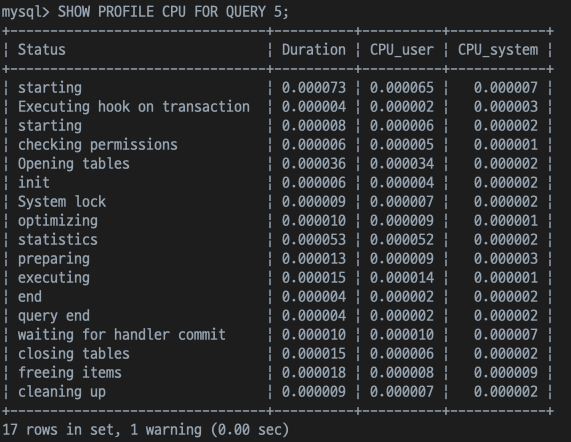The image size is (571, 442).
Task: Click the 'checking permissions' status text
Action: tap(98, 145)
